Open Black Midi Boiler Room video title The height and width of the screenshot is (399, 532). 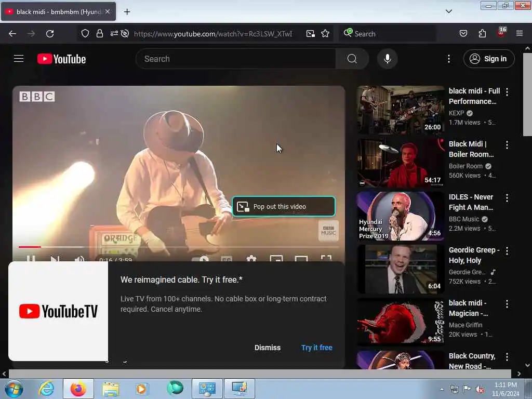point(471,149)
